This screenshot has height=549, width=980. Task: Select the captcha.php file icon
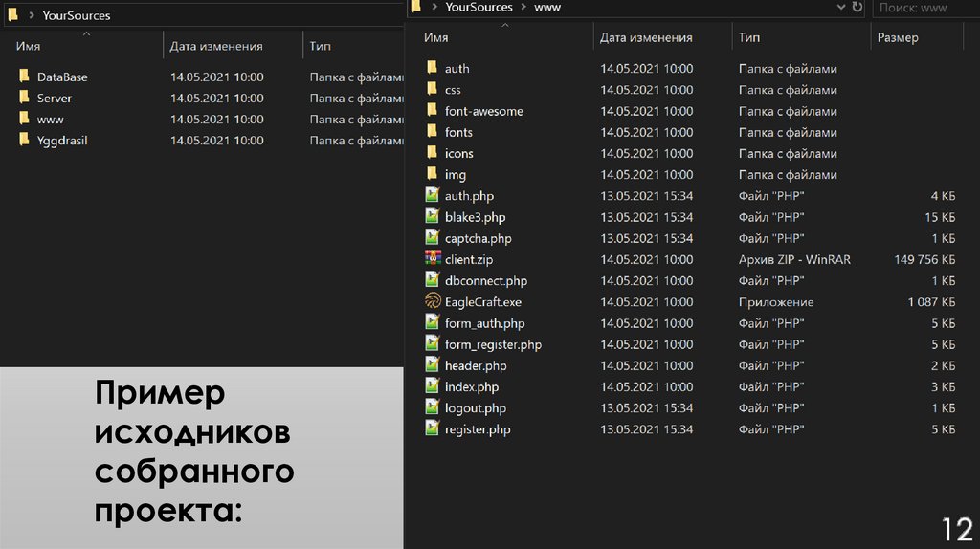tap(432, 237)
